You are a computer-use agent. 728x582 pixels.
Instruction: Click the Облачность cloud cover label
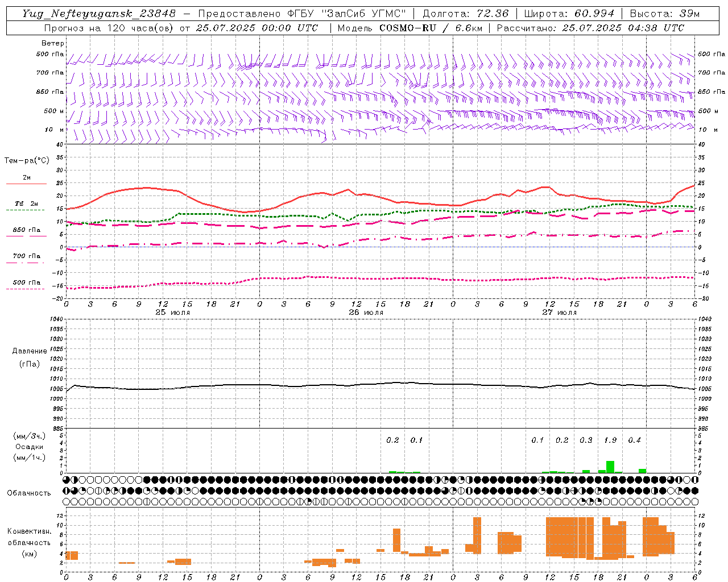tap(29, 493)
